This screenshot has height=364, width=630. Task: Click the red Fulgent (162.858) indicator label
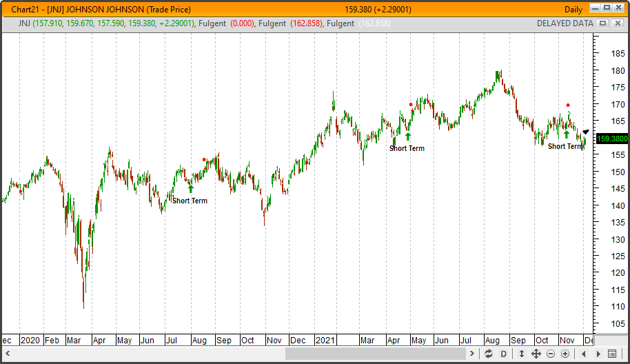[290, 23]
